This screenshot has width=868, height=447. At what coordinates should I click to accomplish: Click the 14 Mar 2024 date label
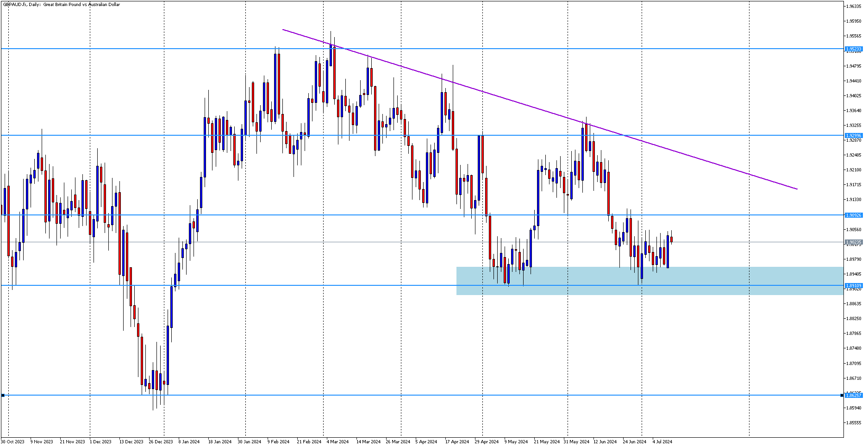[x=368, y=442]
